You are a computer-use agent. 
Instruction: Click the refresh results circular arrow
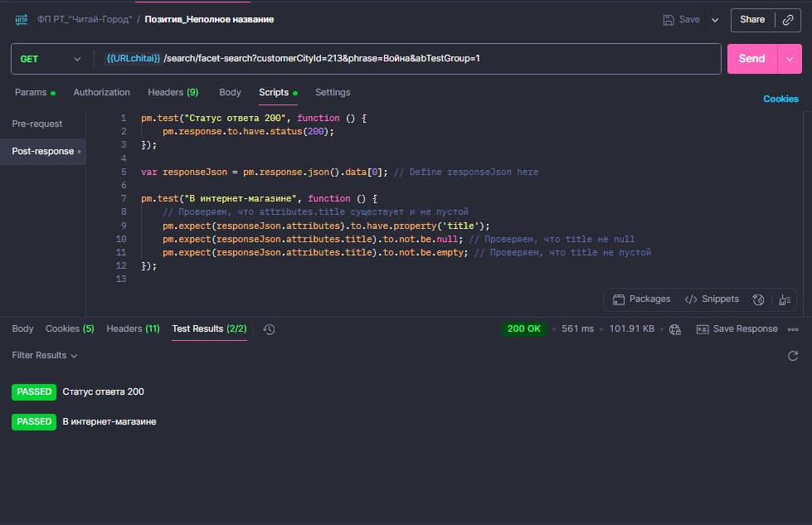click(792, 356)
